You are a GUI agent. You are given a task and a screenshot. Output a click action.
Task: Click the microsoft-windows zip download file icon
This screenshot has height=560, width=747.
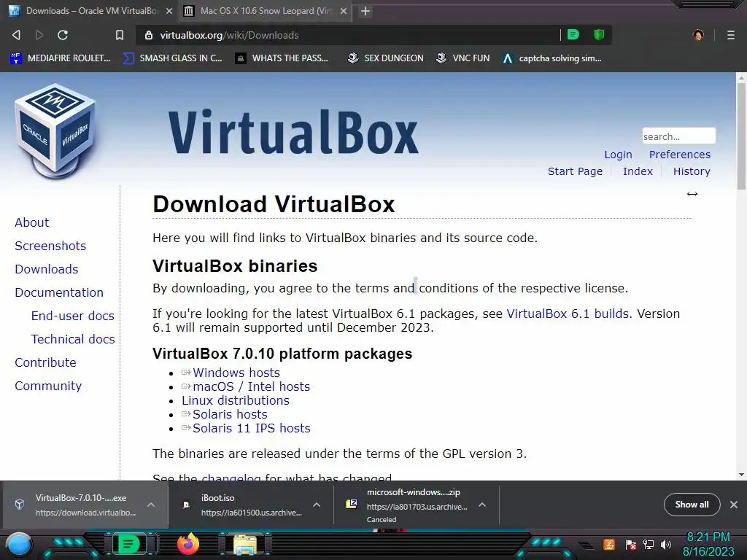[352, 503]
